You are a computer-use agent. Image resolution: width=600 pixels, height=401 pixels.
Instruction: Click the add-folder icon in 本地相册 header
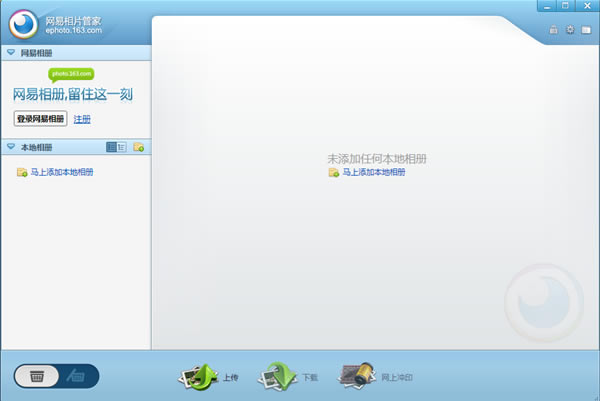point(139,147)
